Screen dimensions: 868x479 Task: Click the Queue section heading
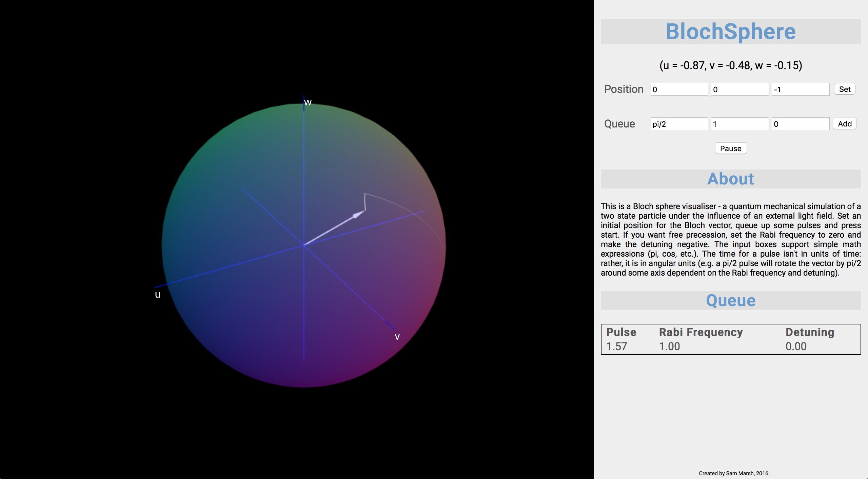tap(731, 300)
